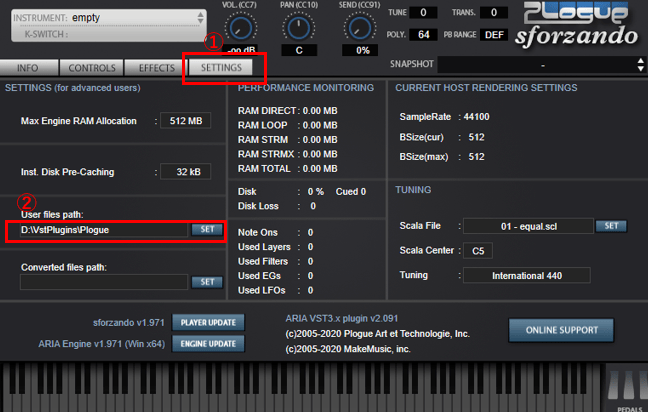Click the 'RAM DIRECT : 0.00 MB' text

pos(288,111)
